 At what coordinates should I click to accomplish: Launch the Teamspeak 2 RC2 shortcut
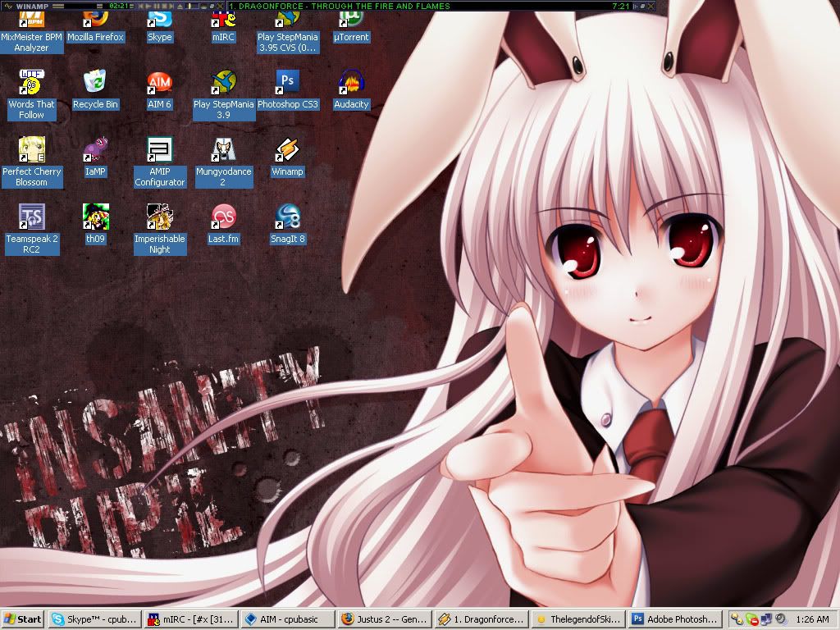tap(31, 217)
